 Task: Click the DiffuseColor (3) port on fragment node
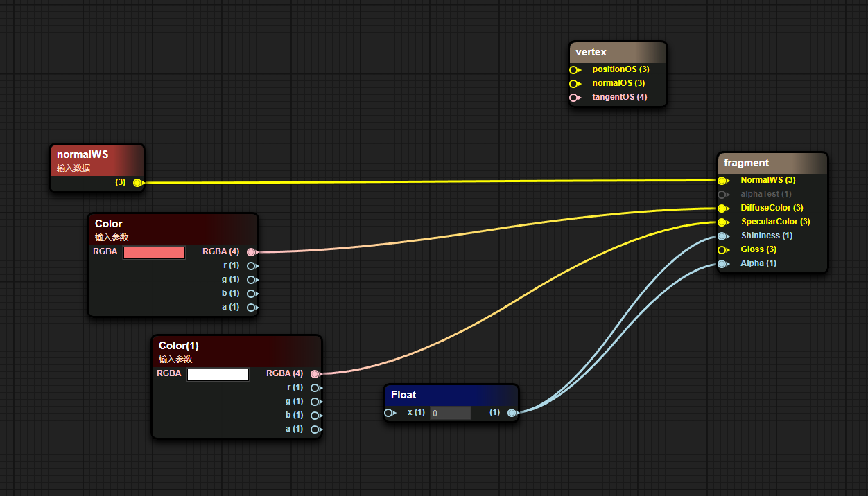tap(723, 208)
